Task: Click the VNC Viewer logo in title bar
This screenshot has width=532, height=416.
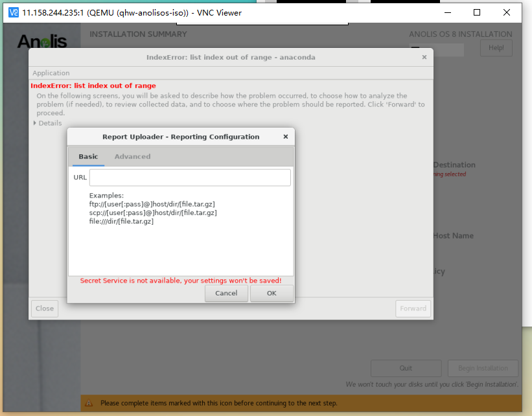Action: 13,12
